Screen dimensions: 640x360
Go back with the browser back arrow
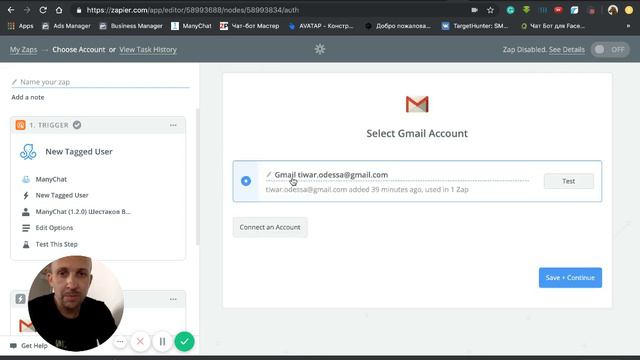11,10
